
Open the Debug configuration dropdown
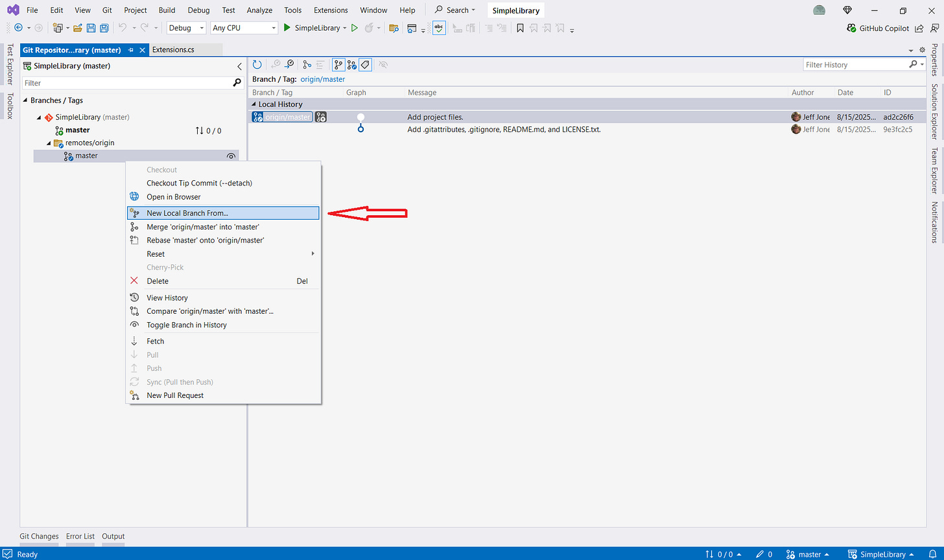pos(187,28)
